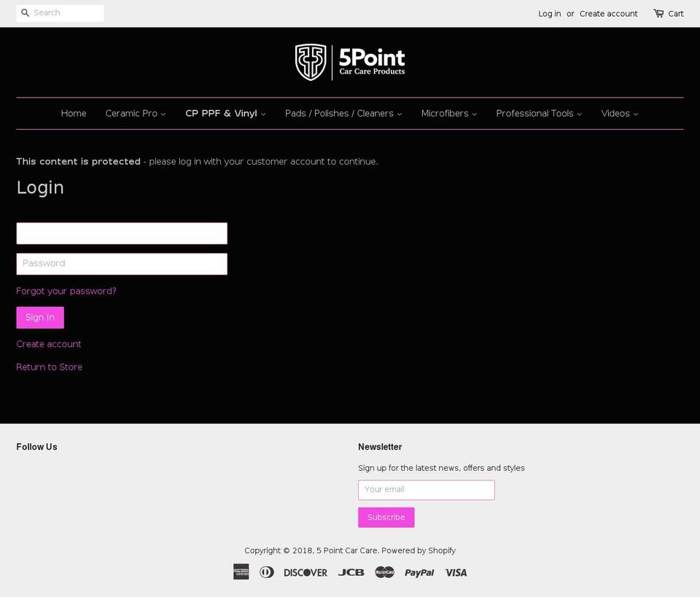Image resolution: width=700 pixels, height=597 pixels.
Task: Click the Login heading
Action: (40, 187)
